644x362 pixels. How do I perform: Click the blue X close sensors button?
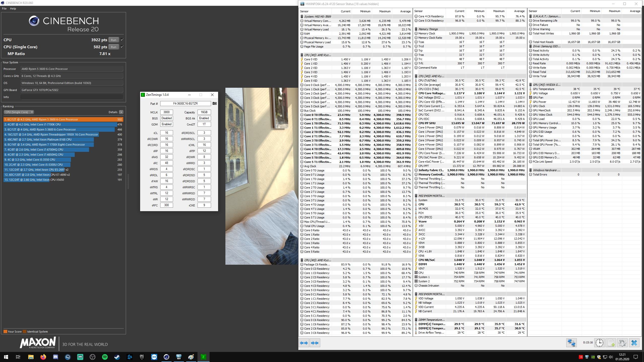pyautogui.click(x=634, y=343)
